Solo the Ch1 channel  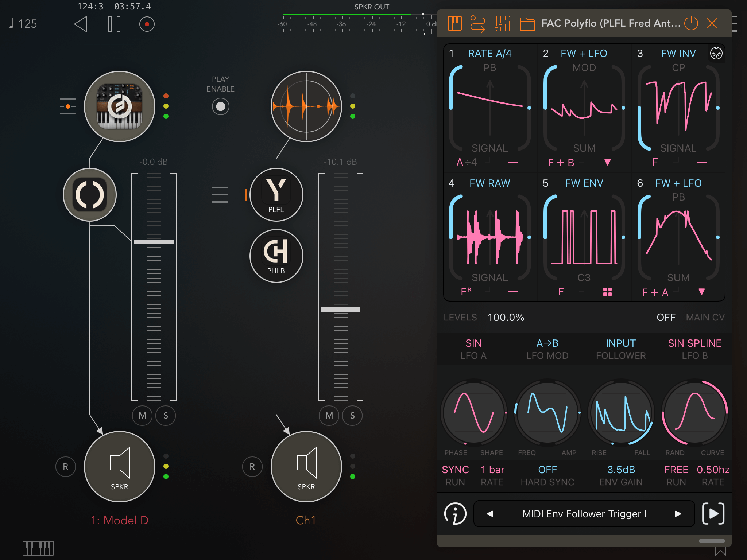pos(352,416)
